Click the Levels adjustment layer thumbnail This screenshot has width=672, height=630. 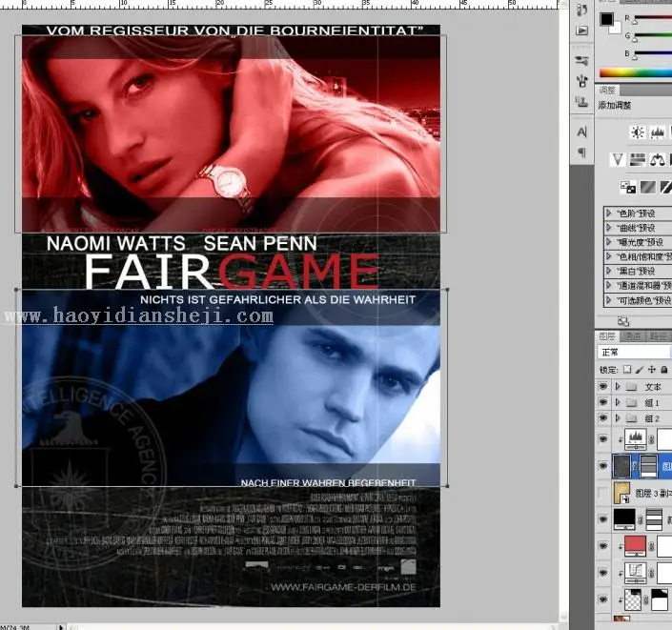[x=635, y=439]
